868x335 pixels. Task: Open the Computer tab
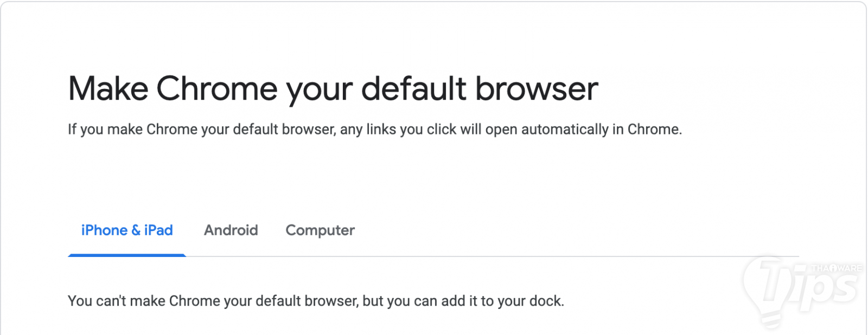point(320,230)
